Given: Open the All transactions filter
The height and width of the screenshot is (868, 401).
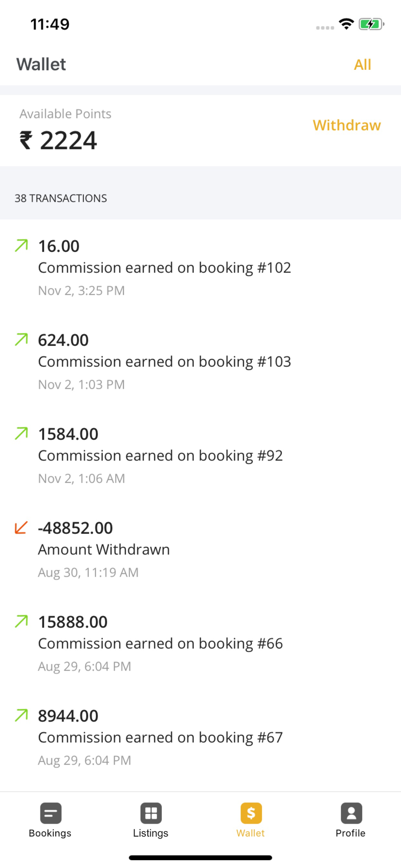Looking at the screenshot, I should click(x=362, y=65).
